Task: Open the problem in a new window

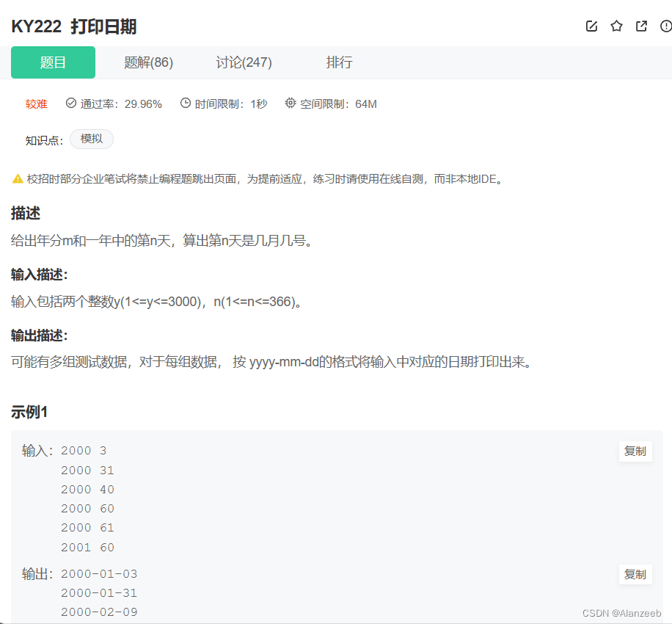Action: pos(641,26)
